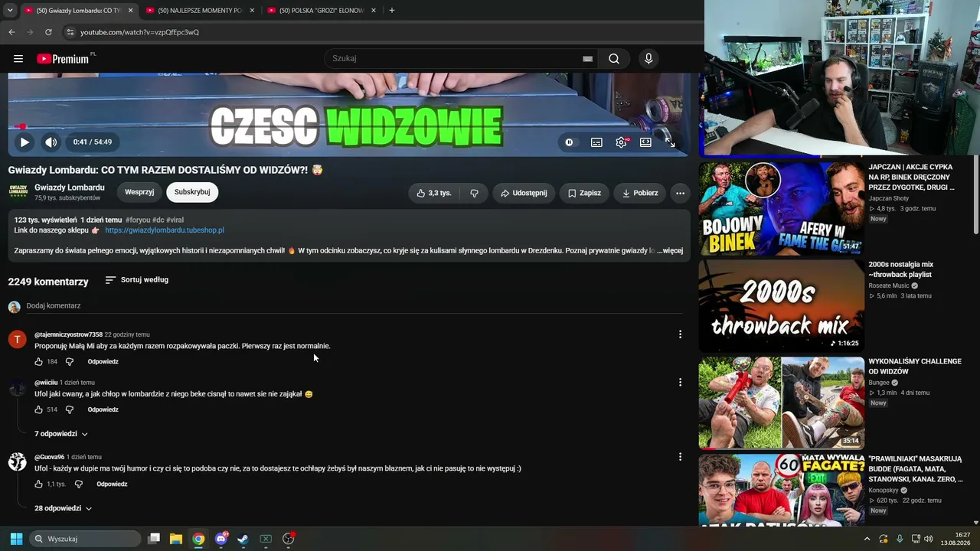Open the #foryou hashtag
This screenshot has height=551, width=980.
[138, 220]
